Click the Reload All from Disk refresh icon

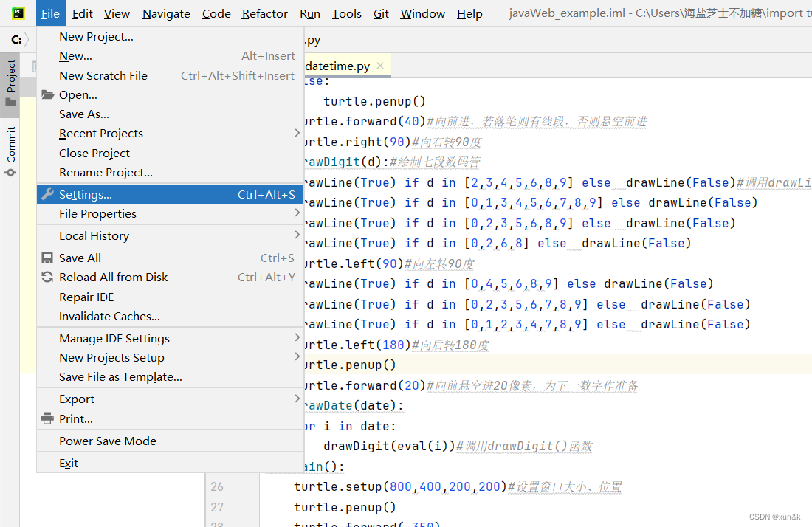47,277
